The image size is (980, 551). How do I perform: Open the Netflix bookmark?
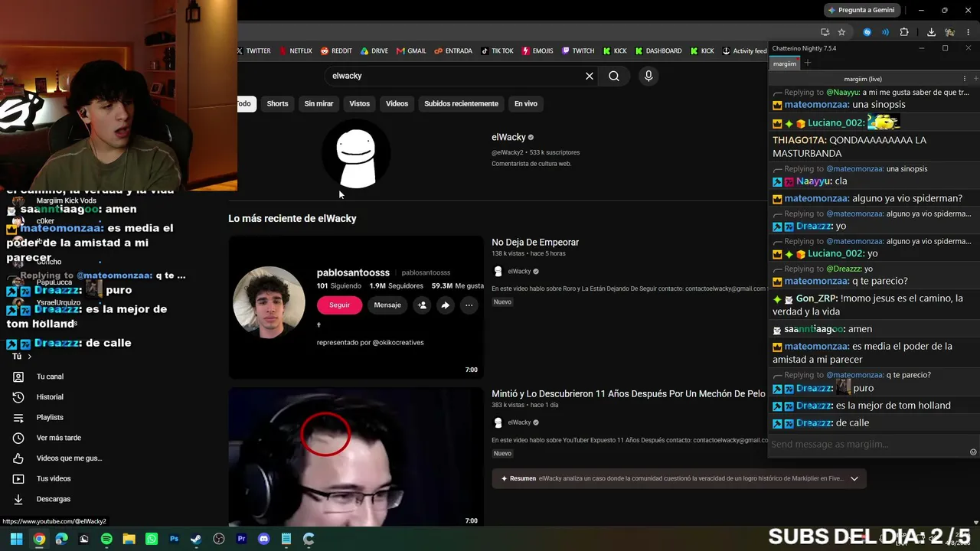(295, 51)
